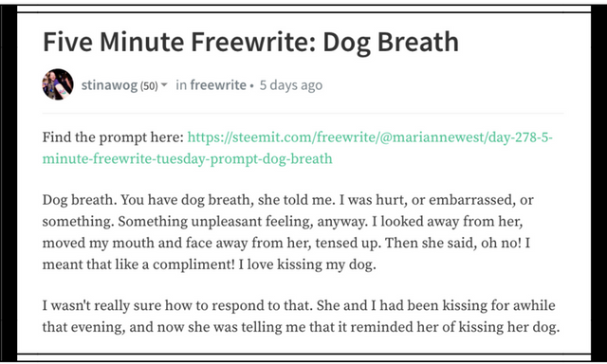Expand the dropdown arrow beside stinawog (50)
The height and width of the screenshot is (364, 607).
click(164, 84)
